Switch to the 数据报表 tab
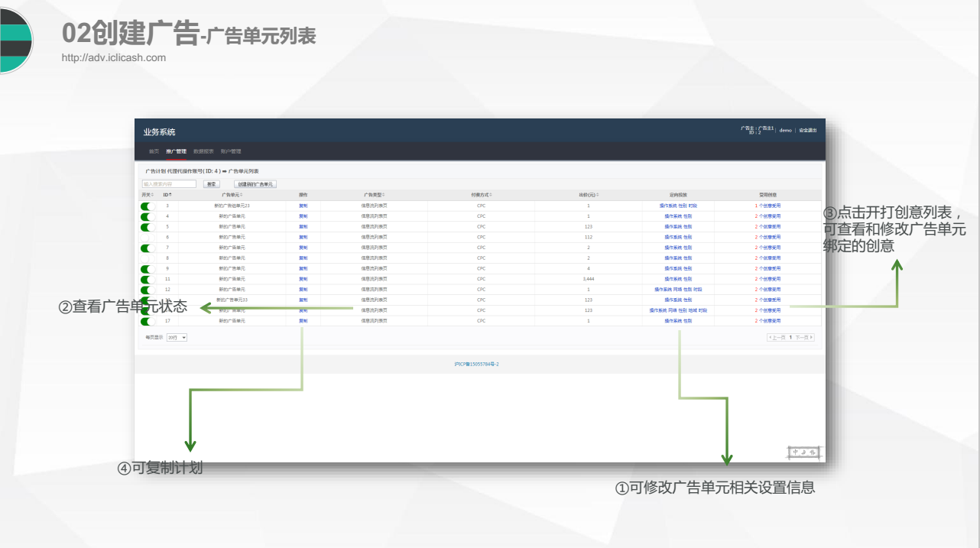This screenshot has width=980, height=548. click(203, 151)
